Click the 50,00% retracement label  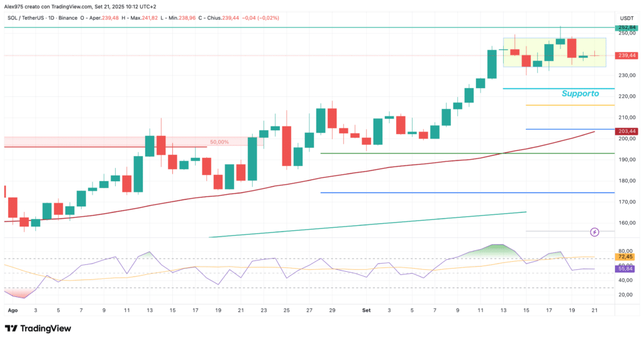tap(219, 142)
